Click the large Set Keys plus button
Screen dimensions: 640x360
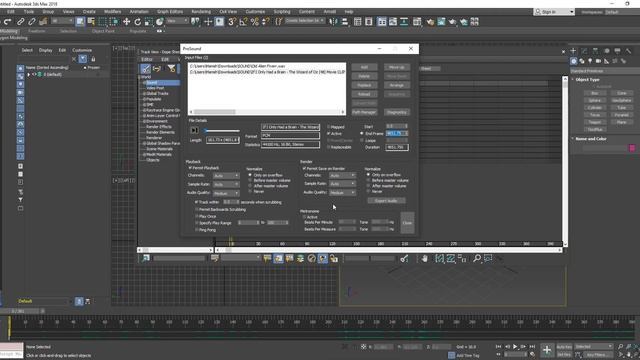(x=547, y=350)
